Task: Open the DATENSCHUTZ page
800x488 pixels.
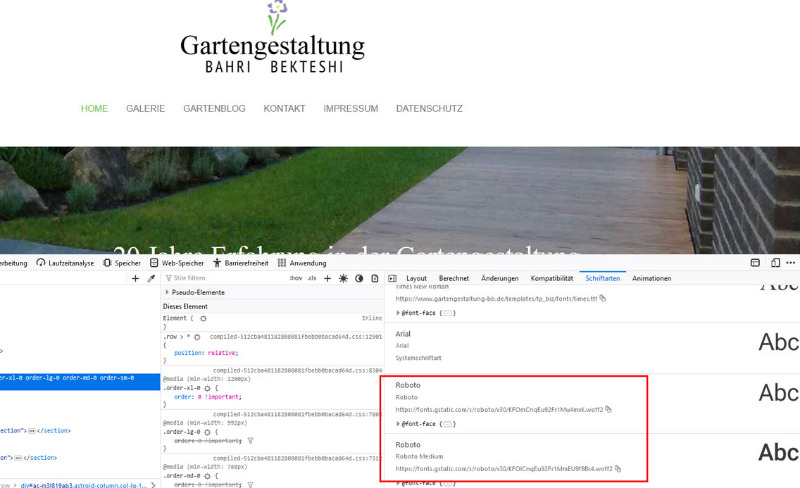Action: coord(429,109)
